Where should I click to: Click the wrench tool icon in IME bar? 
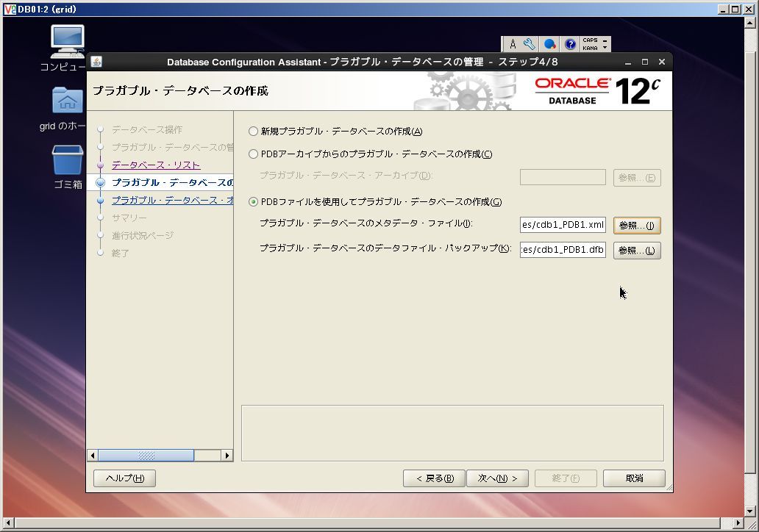(x=530, y=45)
